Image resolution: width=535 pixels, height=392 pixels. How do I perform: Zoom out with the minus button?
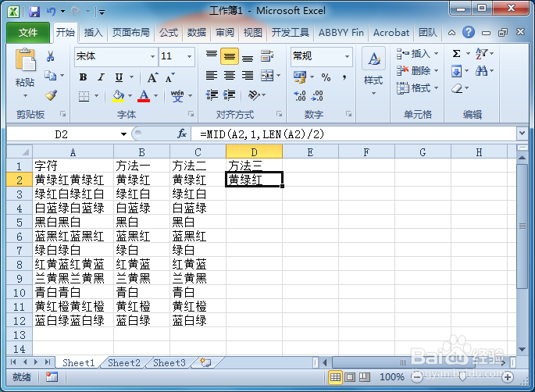coord(416,377)
